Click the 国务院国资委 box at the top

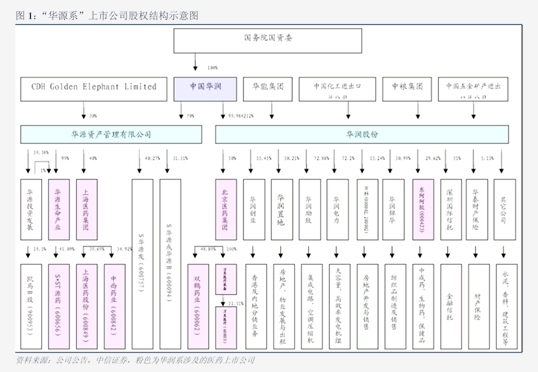click(x=268, y=41)
